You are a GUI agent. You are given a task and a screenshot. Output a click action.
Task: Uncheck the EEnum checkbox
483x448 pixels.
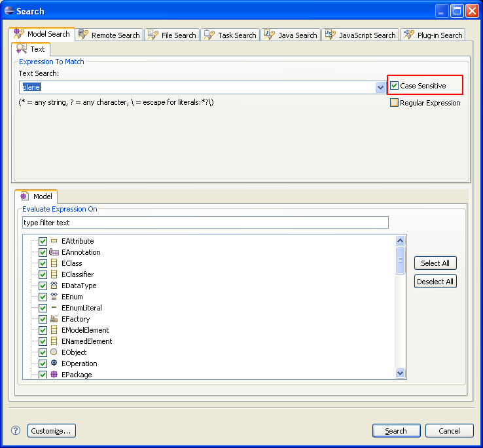click(43, 297)
